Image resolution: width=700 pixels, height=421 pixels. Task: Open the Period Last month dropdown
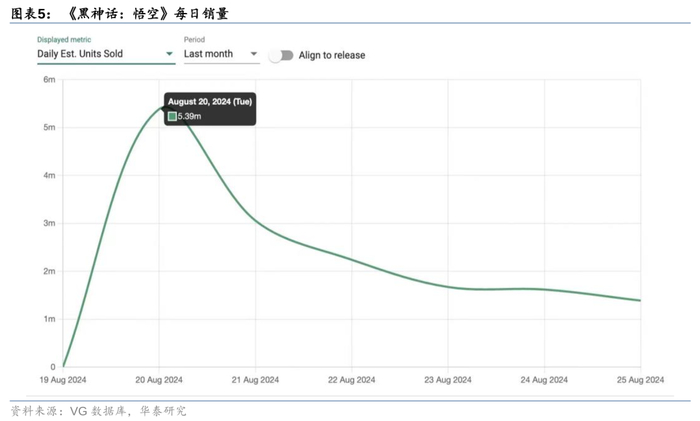coord(221,54)
